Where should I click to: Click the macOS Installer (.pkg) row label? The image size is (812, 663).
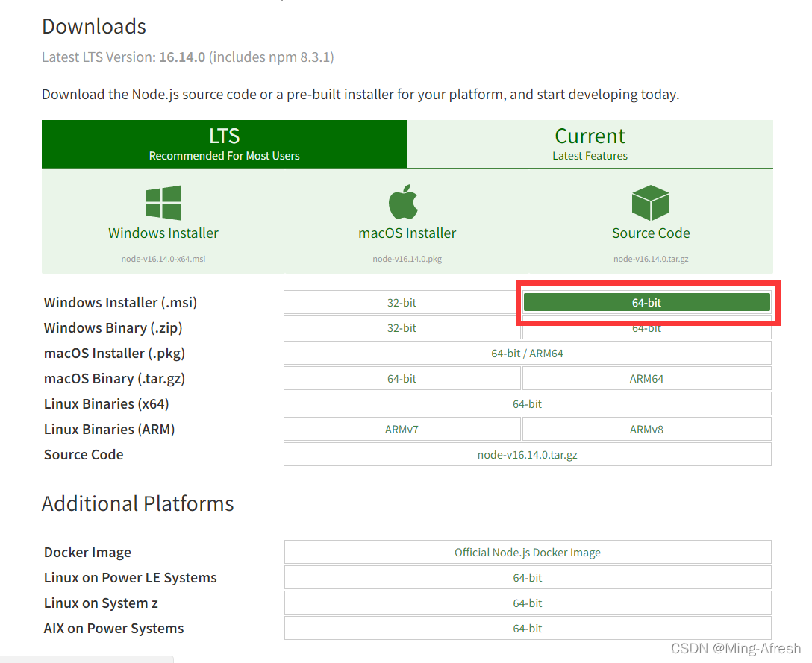click(x=114, y=353)
